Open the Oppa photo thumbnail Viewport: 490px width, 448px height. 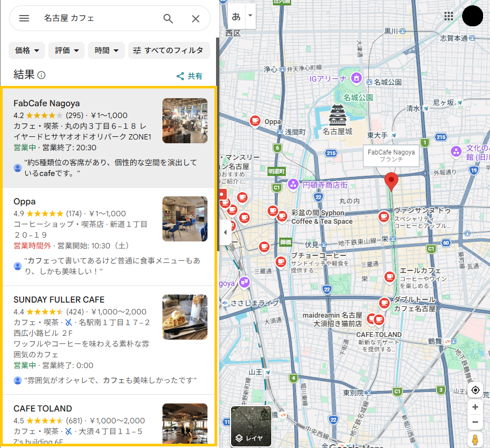click(185, 219)
